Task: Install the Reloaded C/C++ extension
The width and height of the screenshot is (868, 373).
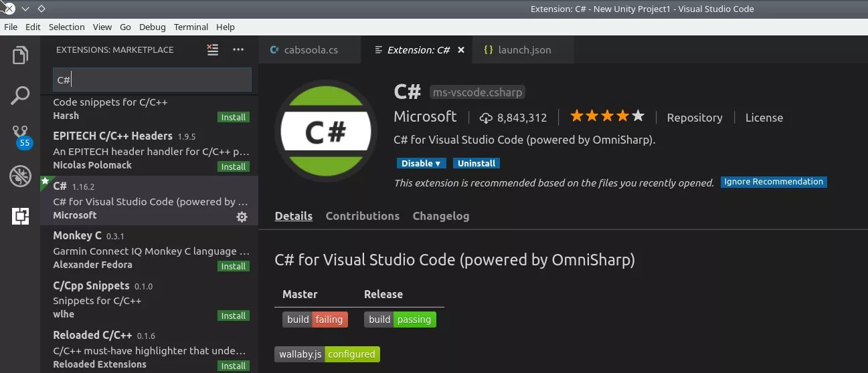Action: click(x=234, y=366)
